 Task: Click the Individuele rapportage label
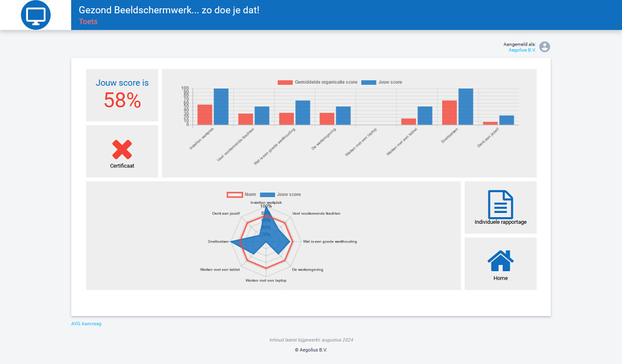tap(501, 222)
